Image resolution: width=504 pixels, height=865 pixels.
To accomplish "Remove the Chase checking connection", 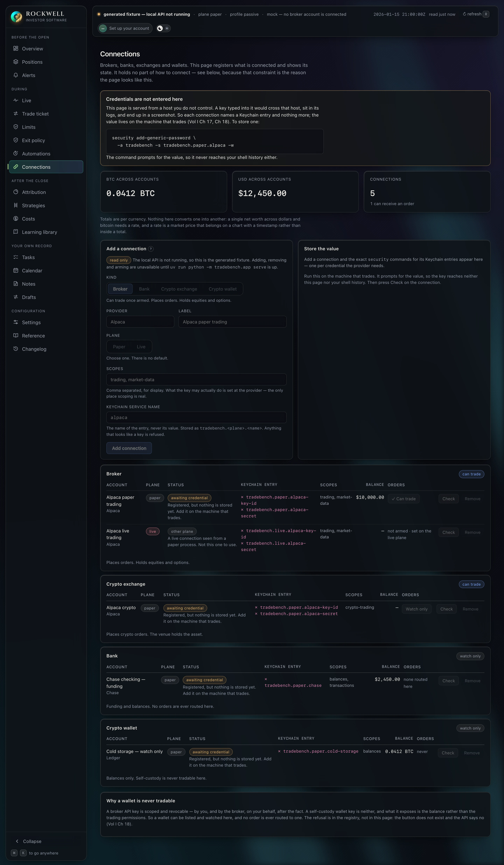I will coord(472,681).
